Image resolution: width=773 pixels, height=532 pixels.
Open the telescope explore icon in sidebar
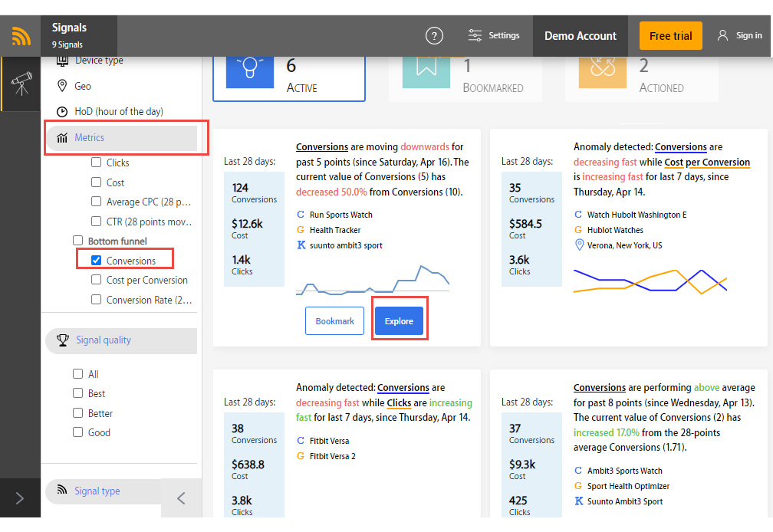coord(21,84)
